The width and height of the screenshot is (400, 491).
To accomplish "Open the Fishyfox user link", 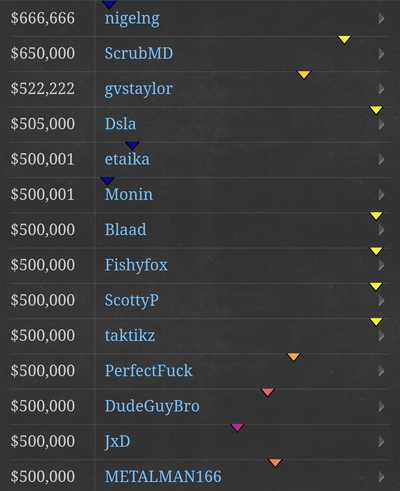I will click(x=136, y=265).
